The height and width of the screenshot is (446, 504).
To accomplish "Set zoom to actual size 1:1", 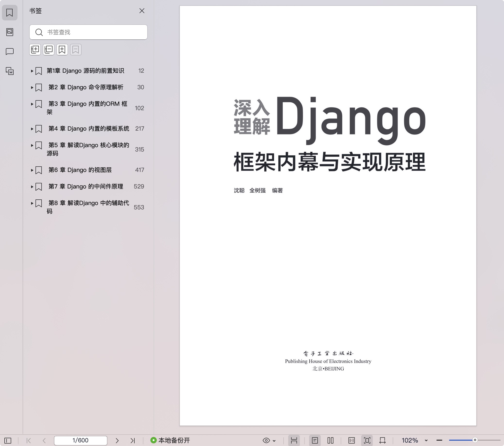I will [x=352, y=440].
